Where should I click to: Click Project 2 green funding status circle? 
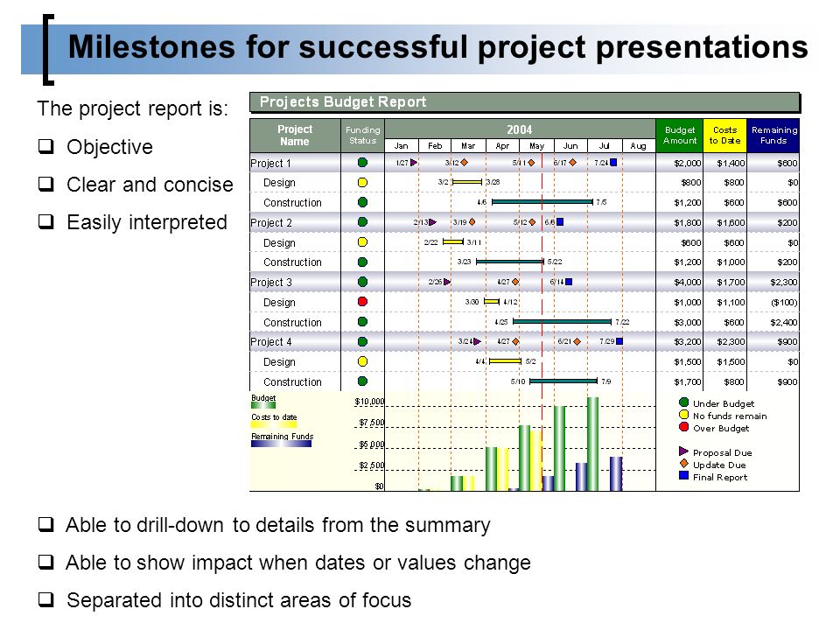click(x=362, y=221)
